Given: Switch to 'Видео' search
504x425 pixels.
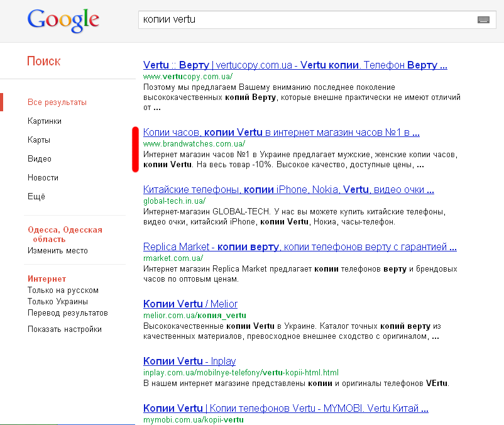Looking at the screenshot, I should [40, 159].
